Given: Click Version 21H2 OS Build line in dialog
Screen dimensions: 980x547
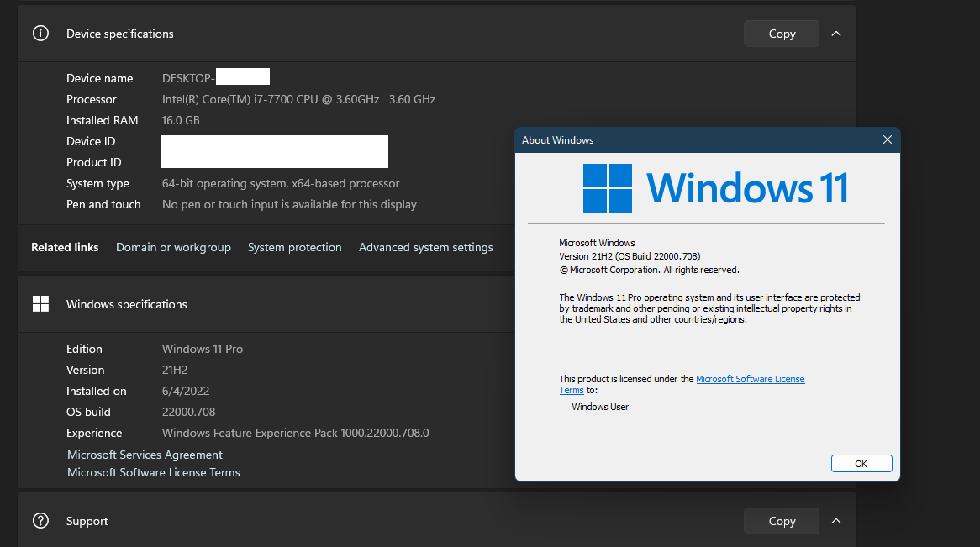Looking at the screenshot, I should 630,256.
